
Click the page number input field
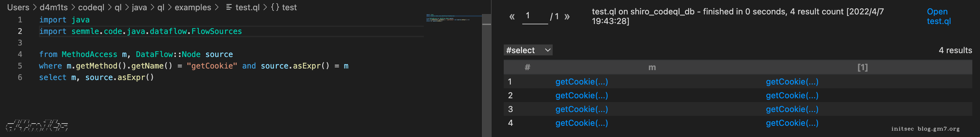(x=534, y=16)
